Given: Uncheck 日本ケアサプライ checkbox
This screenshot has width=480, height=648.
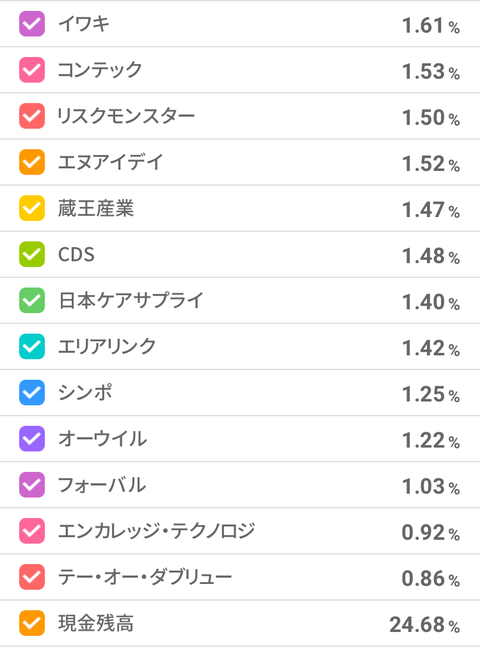Looking at the screenshot, I should tap(32, 300).
